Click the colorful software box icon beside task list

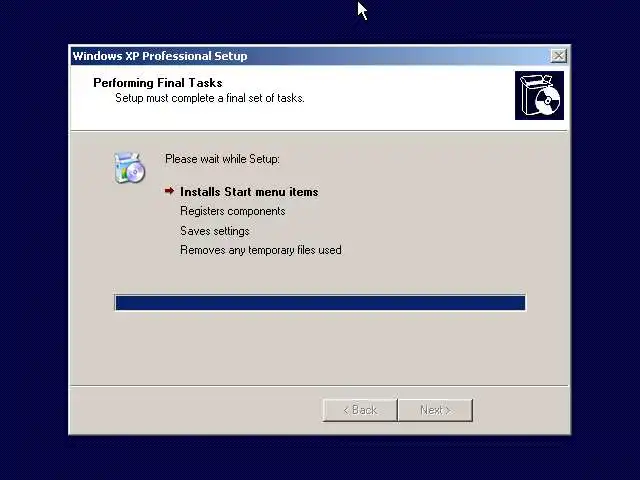click(129, 167)
